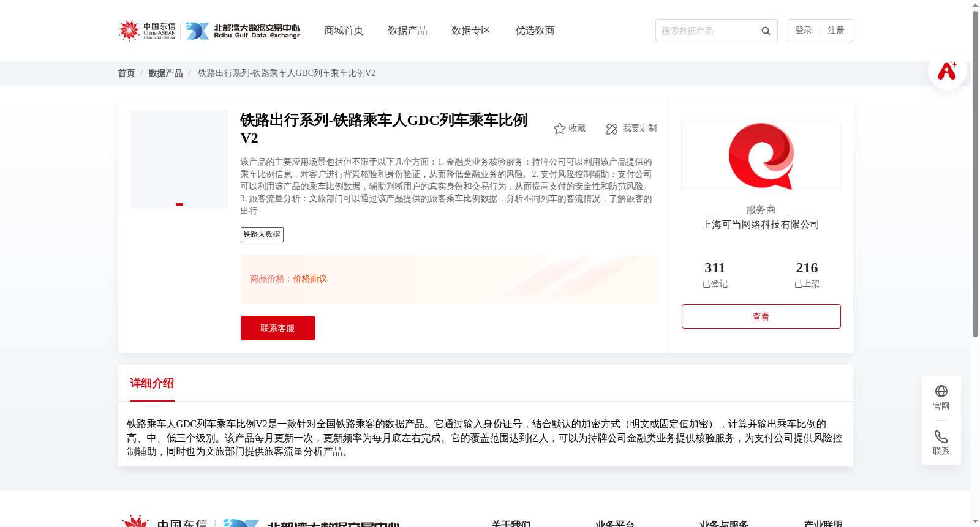
Task: Click the service provider red Q logo
Action: point(761,156)
